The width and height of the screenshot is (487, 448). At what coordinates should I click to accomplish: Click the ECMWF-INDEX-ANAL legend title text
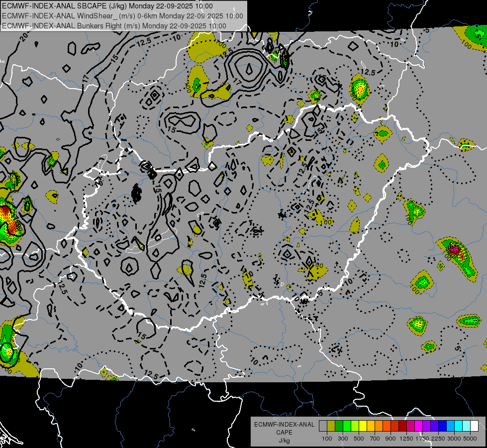(284, 425)
